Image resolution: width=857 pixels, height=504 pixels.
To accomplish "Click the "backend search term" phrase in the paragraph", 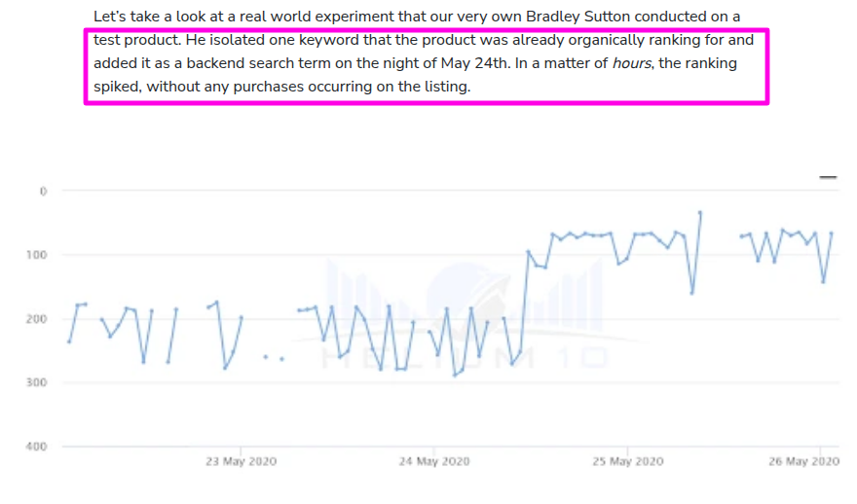I will (258, 63).
